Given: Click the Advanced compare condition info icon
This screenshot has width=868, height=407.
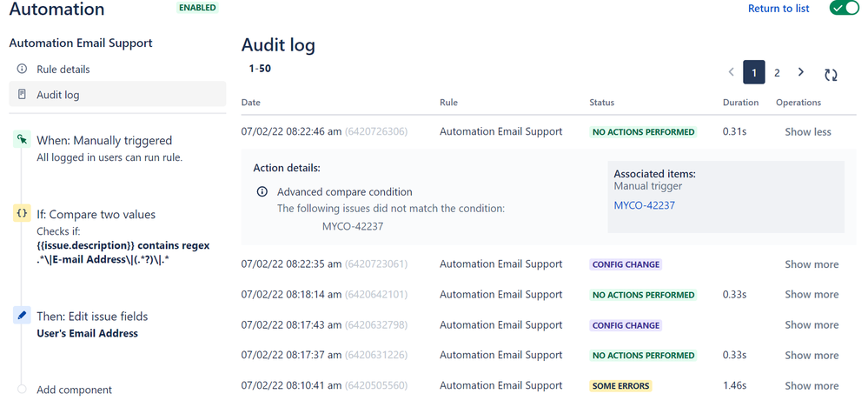Looking at the screenshot, I should click(262, 192).
